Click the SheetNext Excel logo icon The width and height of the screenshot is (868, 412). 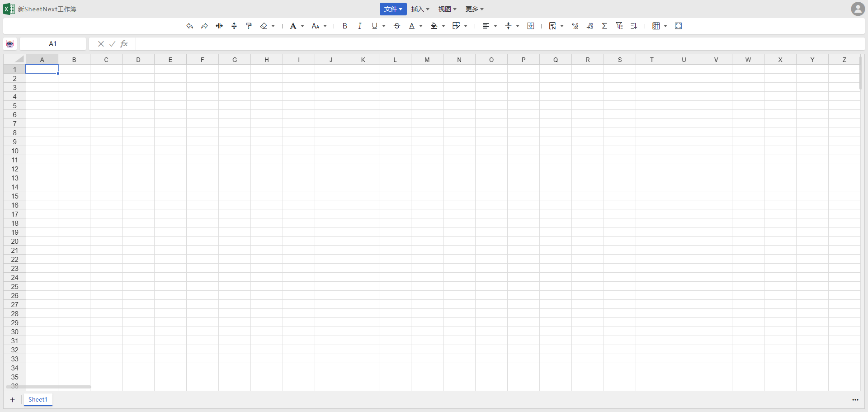pyautogui.click(x=9, y=9)
